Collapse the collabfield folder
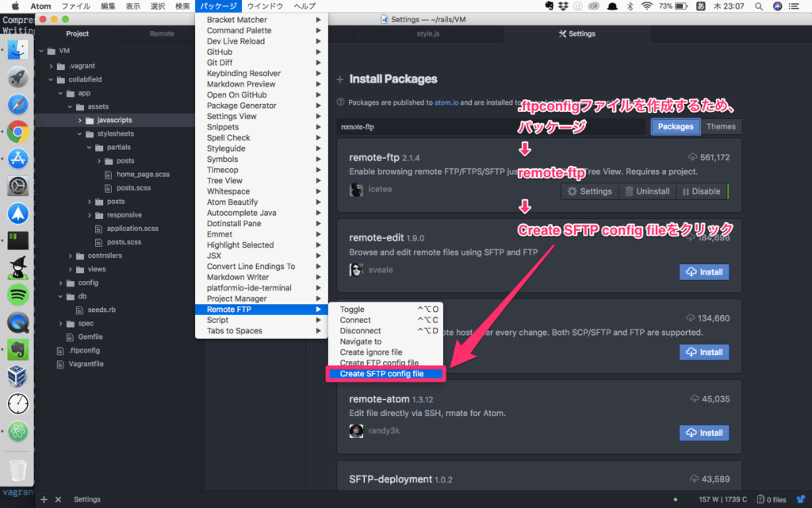 (x=52, y=79)
